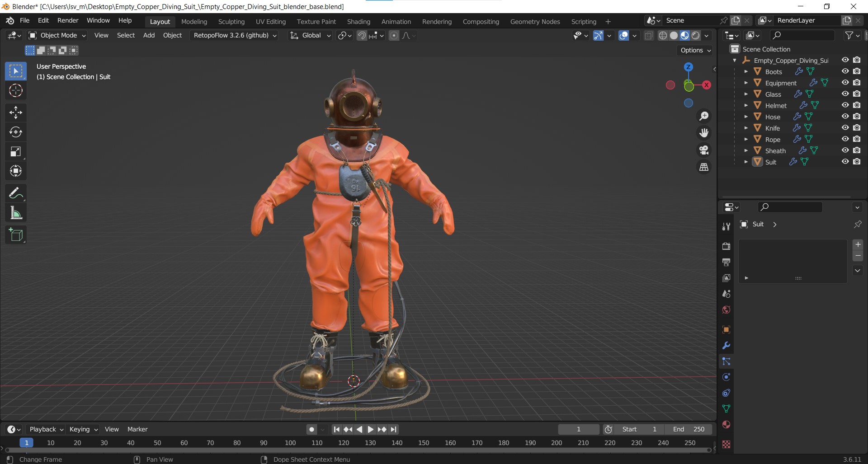The width and height of the screenshot is (868, 464).
Task: Open the Global transform orientation dropdown
Action: point(310,35)
